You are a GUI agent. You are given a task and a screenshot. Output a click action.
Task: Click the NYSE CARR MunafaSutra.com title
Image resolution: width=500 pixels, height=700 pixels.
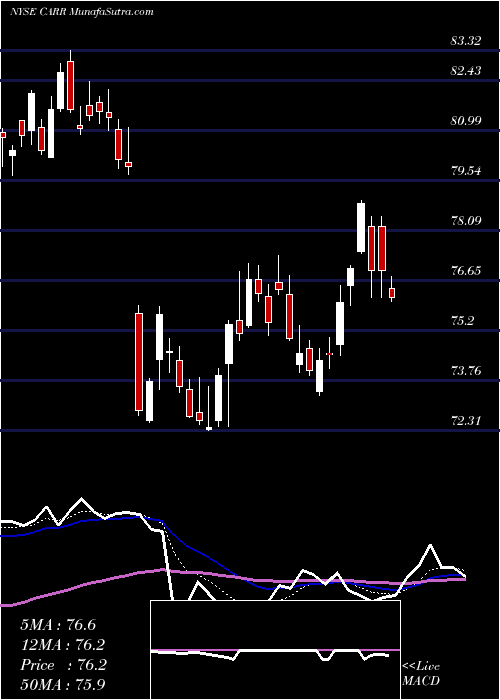pos(82,11)
